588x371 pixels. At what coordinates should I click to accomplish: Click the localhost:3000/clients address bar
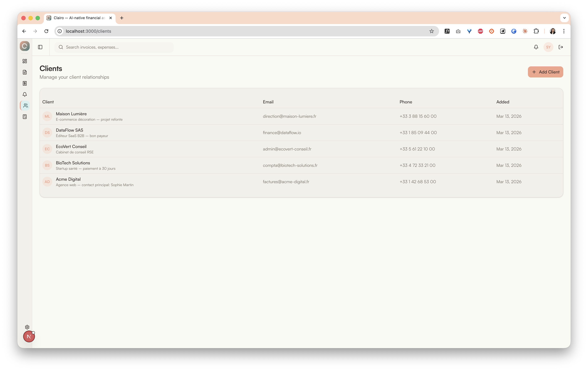(x=247, y=31)
